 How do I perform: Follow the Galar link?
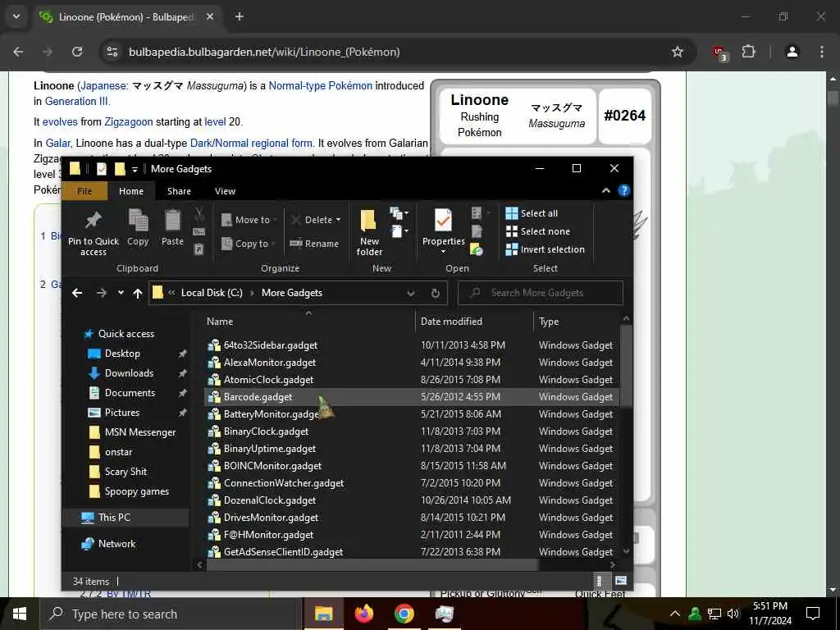[58, 143]
